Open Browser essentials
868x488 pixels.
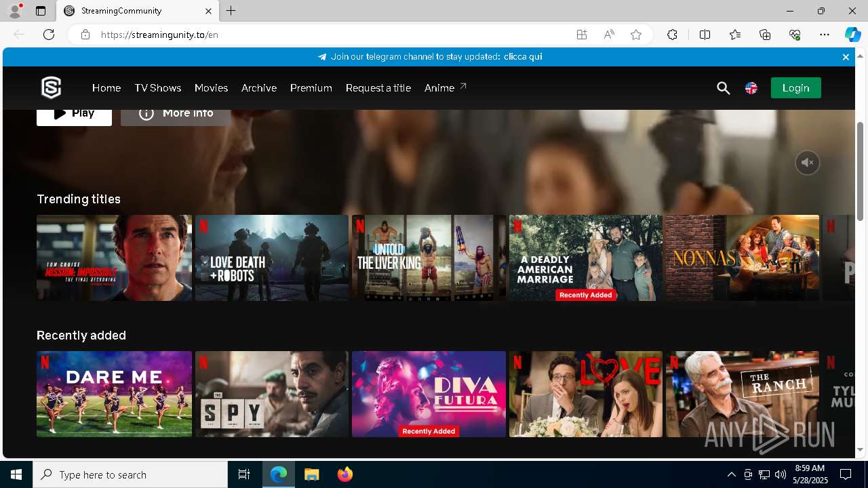point(795,35)
